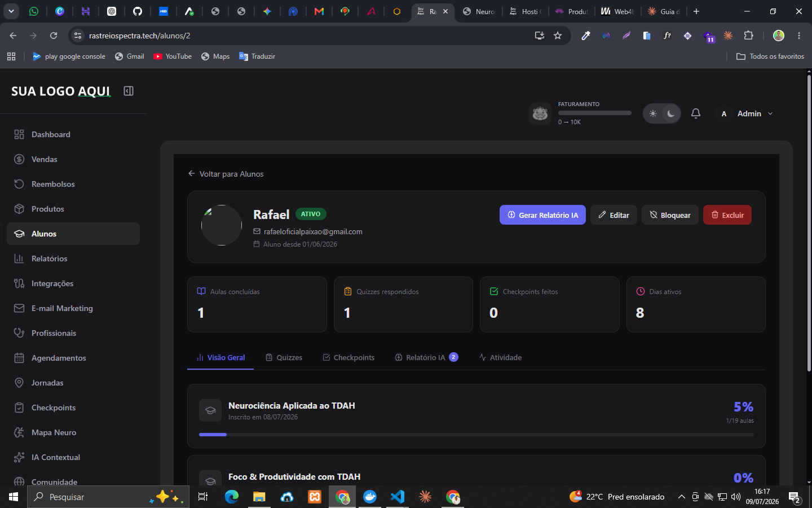Show hidden system tray icons
Image resolution: width=812 pixels, height=508 pixels.
pos(681,497)
